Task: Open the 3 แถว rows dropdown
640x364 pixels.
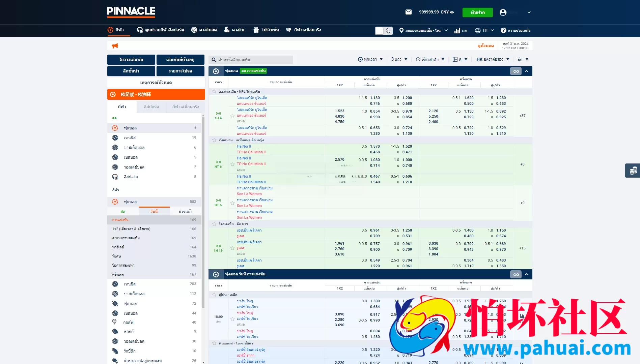Action: (x=399, y=59)
